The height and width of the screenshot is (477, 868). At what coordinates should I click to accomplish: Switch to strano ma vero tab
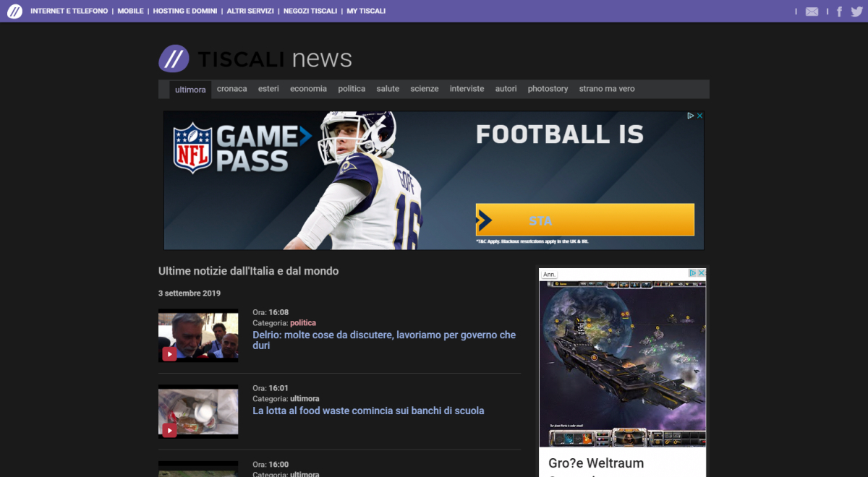607,89
